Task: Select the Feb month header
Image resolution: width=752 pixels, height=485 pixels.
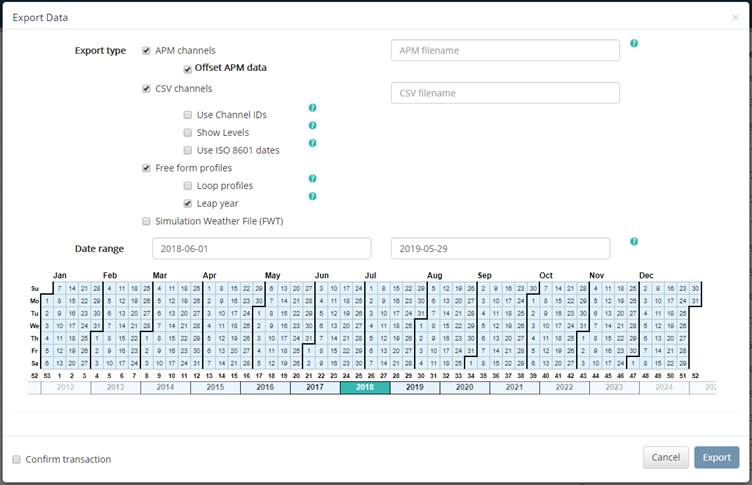Action: point(110,275)
